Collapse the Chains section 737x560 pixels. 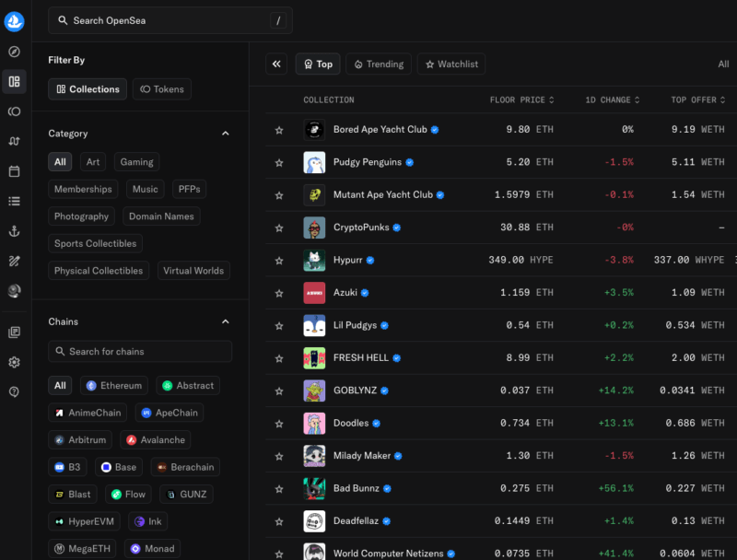coord(226,321)
